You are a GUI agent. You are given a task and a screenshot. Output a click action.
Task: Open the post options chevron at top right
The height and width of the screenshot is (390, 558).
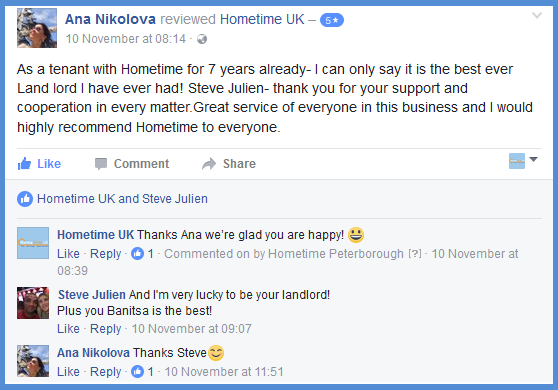coord(537,15)
